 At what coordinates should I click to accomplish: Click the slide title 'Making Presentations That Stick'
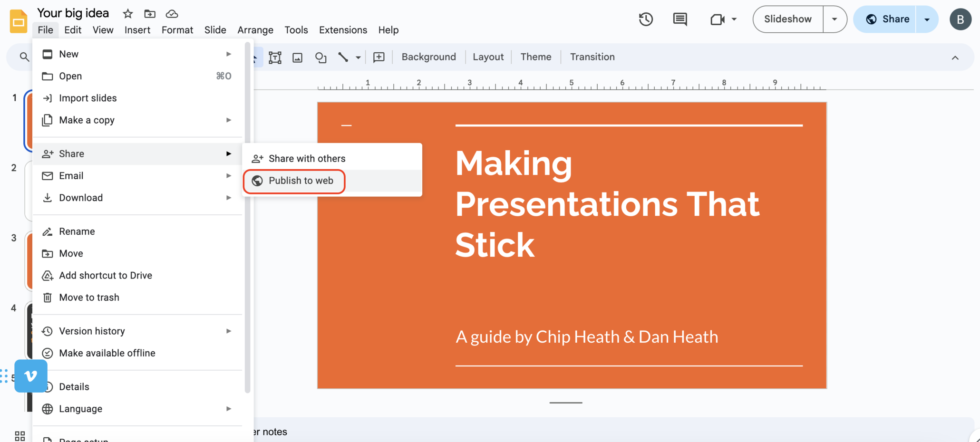pyautogui.click(x=607, y=203)
